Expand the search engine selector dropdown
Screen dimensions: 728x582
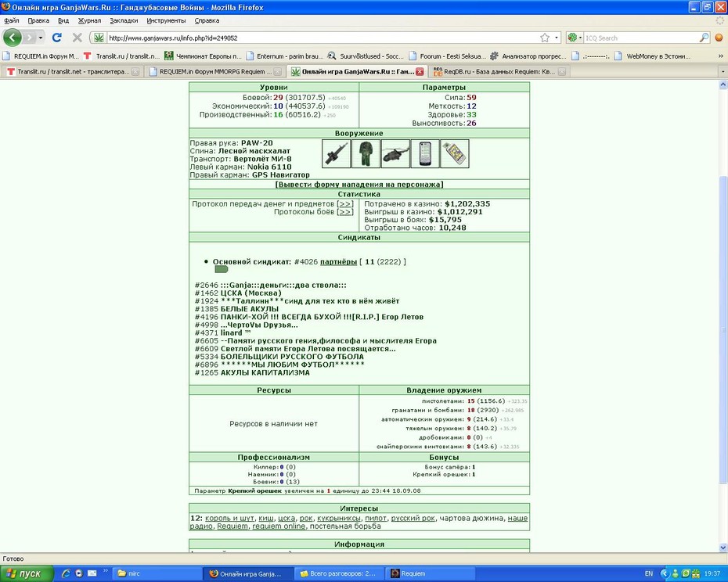(575, 38)
